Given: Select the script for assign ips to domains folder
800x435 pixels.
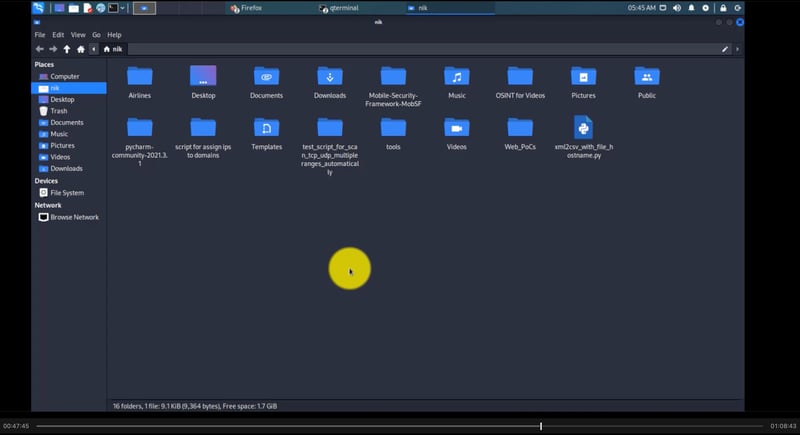Looking at the screenshot, I should point(203,138).
